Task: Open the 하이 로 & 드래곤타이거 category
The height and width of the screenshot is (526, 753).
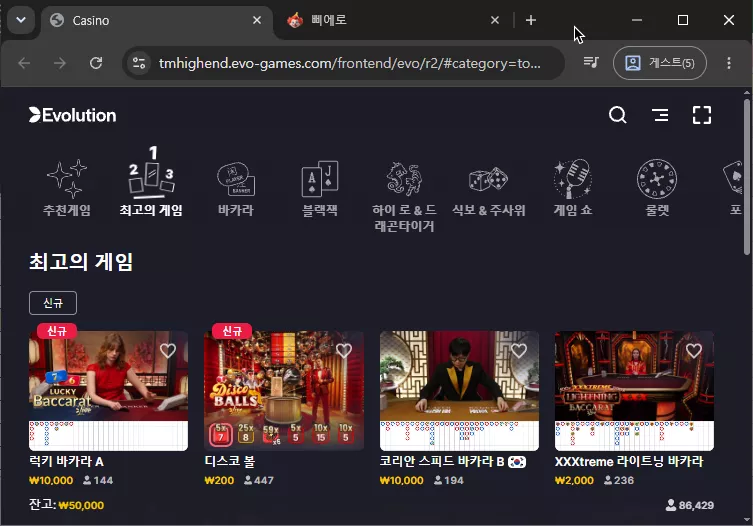Action: pos(404,197)
